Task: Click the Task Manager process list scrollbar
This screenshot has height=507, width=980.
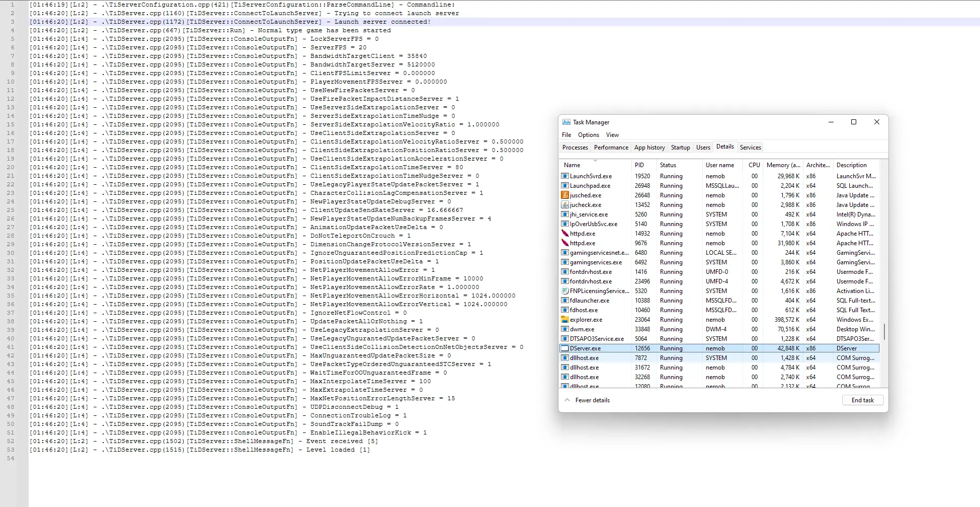Action: [884, 331]
